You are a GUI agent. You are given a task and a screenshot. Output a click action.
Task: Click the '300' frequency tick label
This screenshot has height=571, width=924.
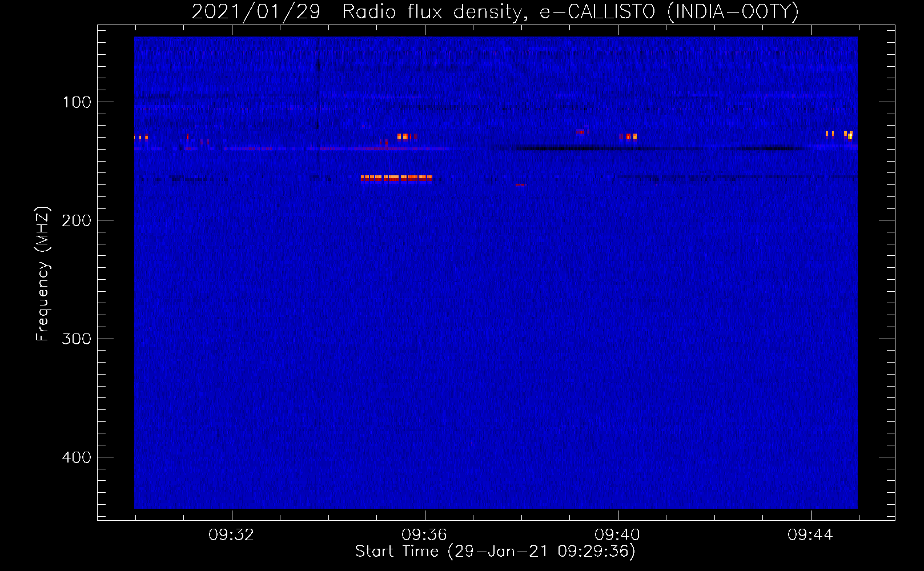(x=77, y=339)
